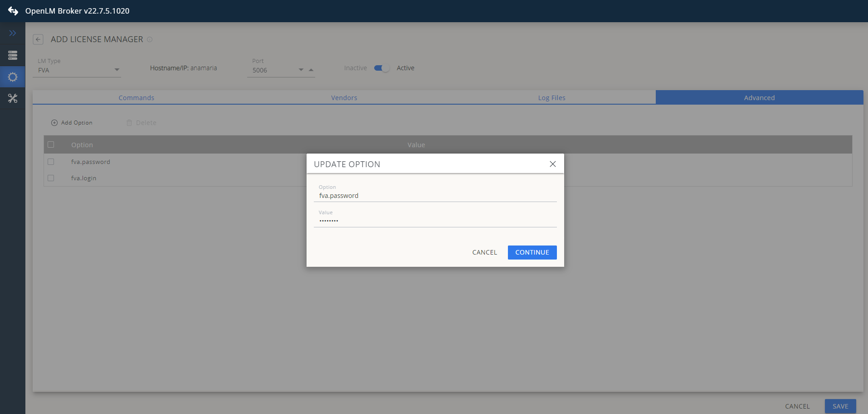Switch to the Commands tab

136,97
